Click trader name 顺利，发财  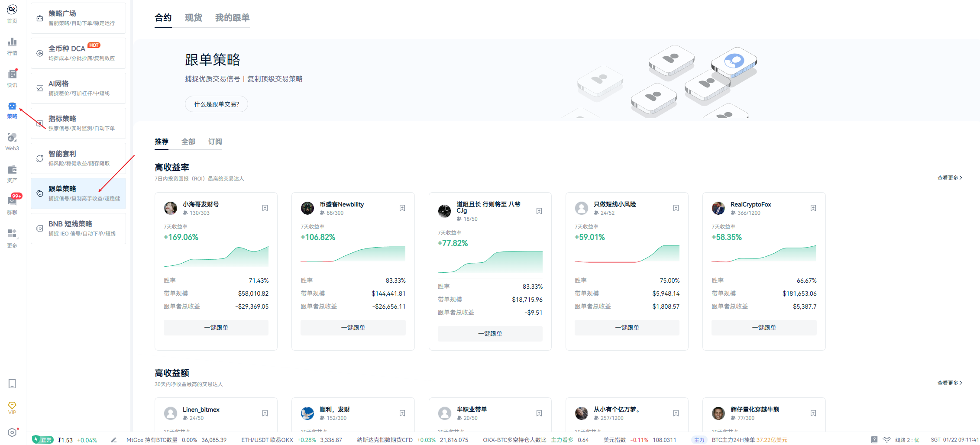click(x=335, y=410)
